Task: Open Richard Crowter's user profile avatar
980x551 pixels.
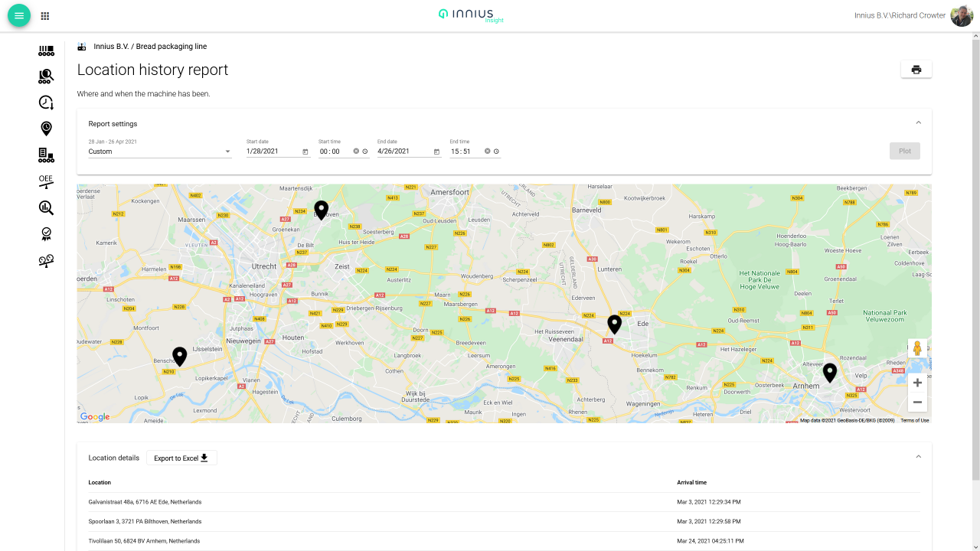Action: [x=962, y=15]
